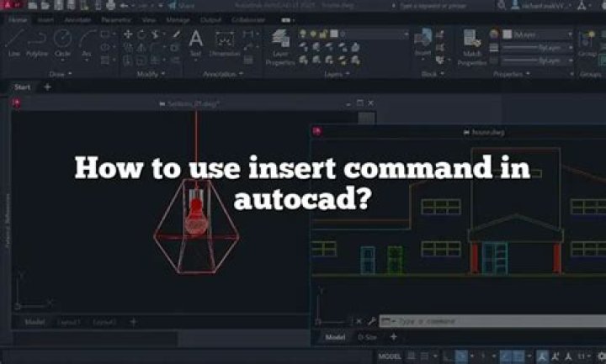This screenshot has height=364, width=606.
Task: Click the Table icon in Annotation panel
Action: pyautogui.click(x=248, y=60)
